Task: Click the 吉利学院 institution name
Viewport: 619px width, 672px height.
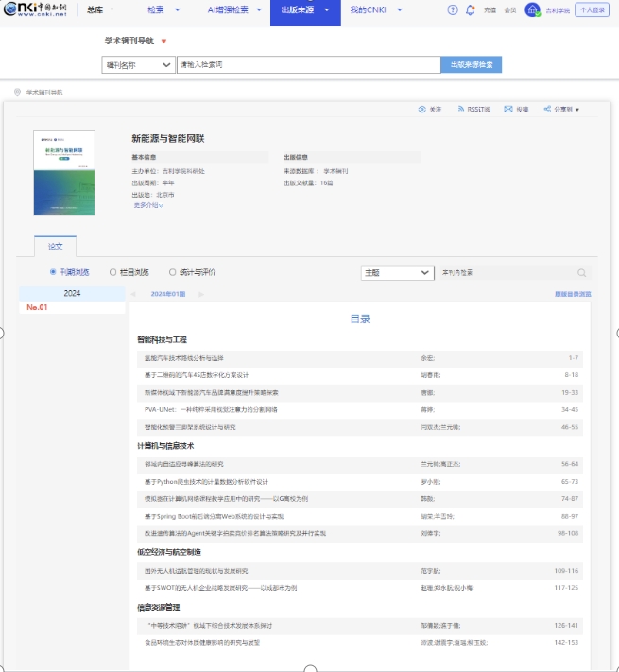Action: point(558,10)
